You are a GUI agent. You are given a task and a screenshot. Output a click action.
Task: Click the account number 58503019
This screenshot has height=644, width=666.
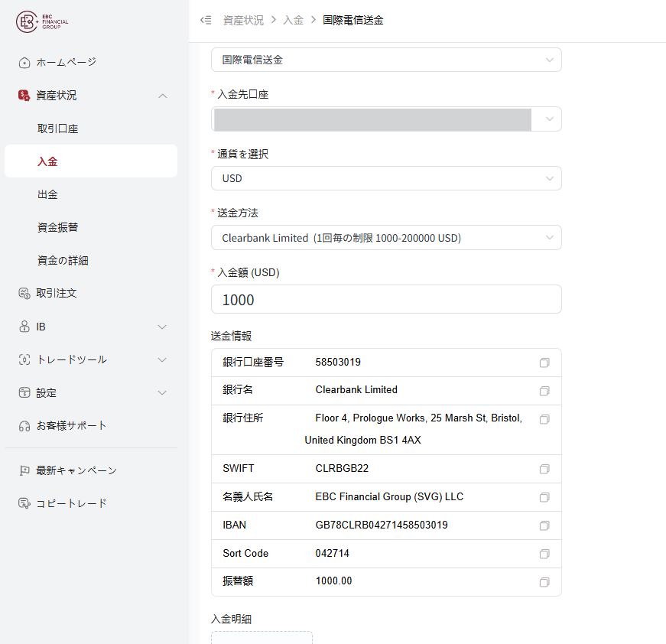[338, 362]
